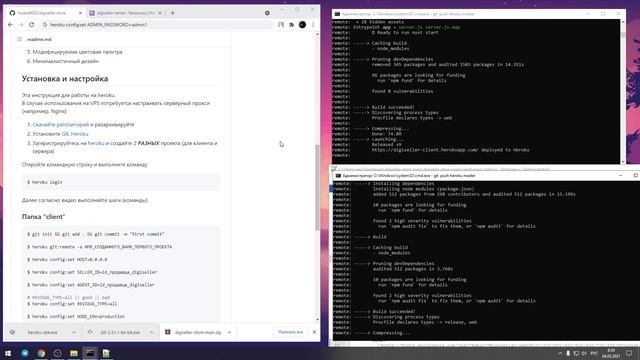Open a new browser tab with the plus icon
Viewport: 640px width, 360px height.
click(173, 13)
